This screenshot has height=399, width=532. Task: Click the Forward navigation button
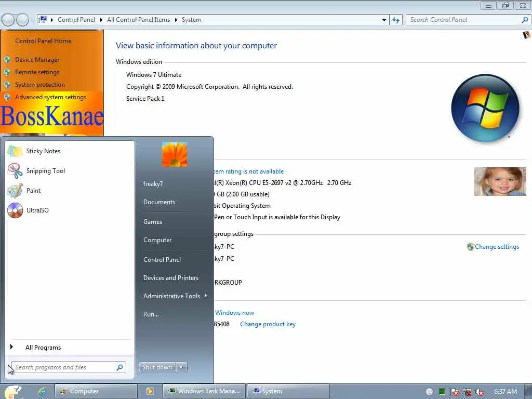[x=22, y=20]
